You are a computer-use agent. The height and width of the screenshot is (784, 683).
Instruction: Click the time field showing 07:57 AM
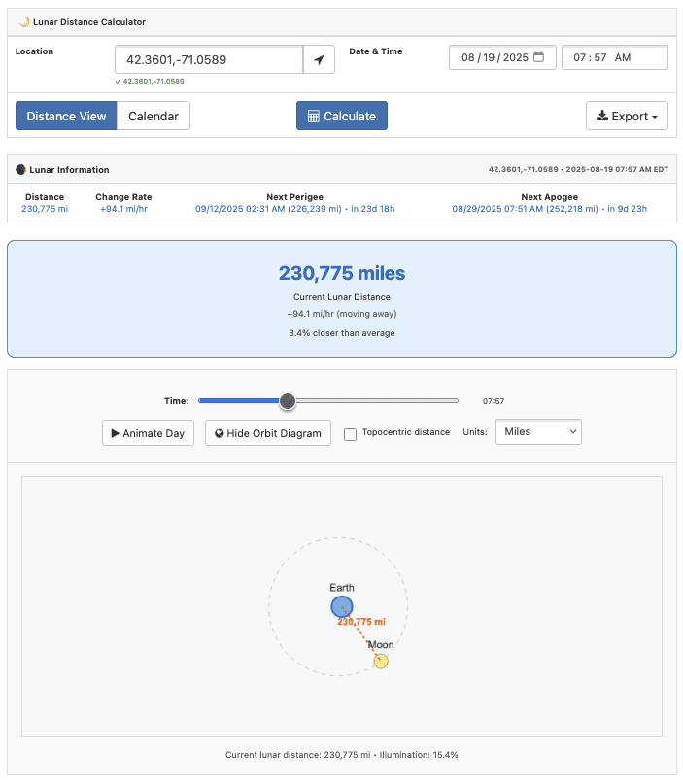(614, 57)
